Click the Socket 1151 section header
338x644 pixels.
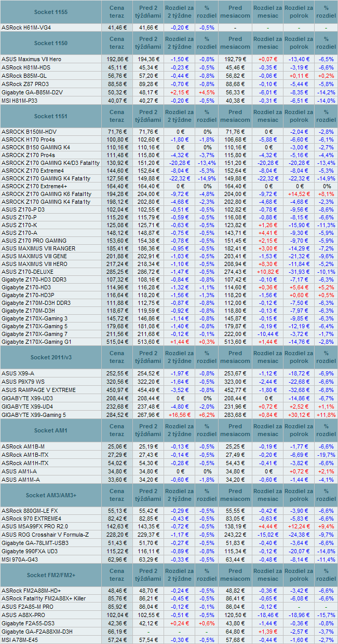pos(51,116)
